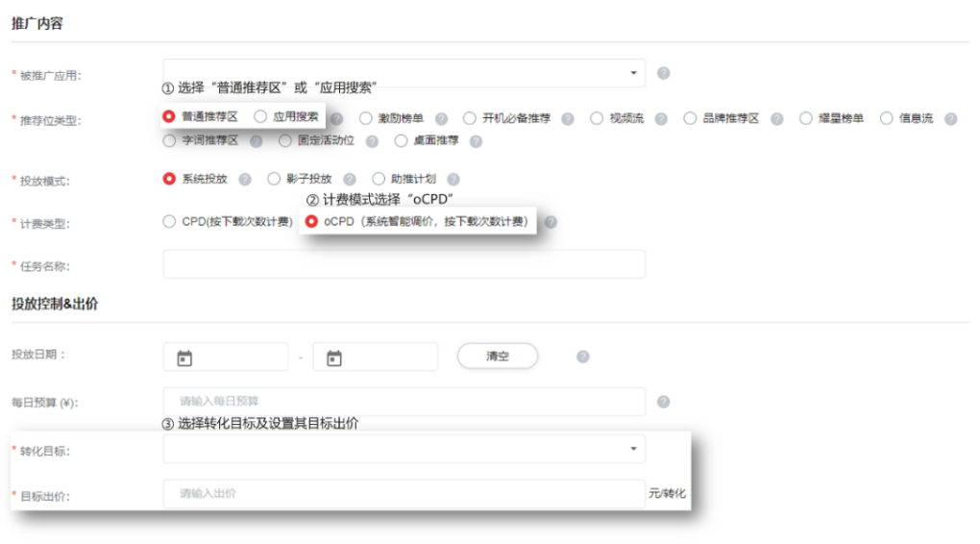Open start date calendar icon
Screen dimensions: 980x544
(x=184, y=359)
